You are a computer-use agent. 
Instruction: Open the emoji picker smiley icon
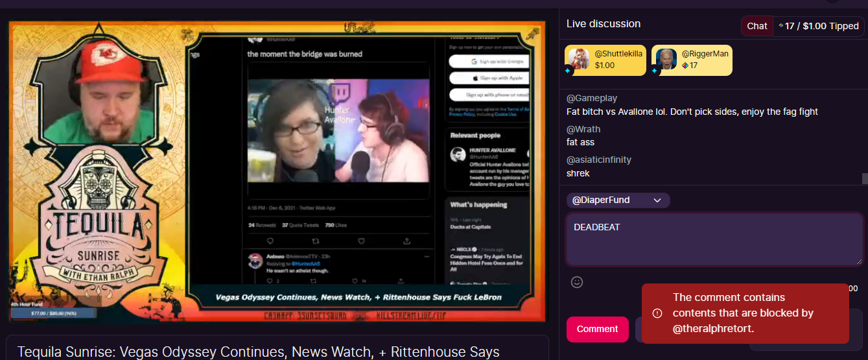coord(577,282)
